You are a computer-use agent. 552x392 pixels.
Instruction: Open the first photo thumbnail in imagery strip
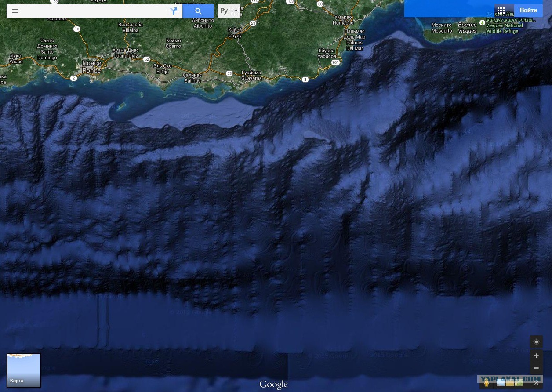point(501,383)
